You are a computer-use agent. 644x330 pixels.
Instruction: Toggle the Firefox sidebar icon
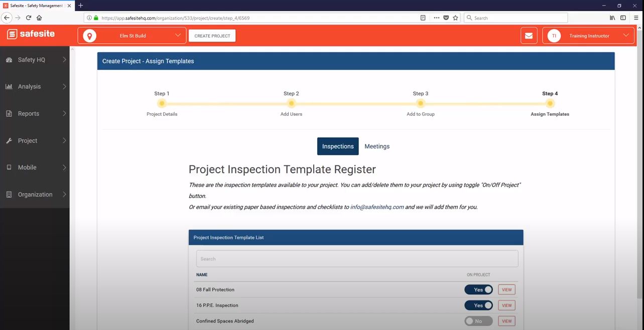pos(623,18)
